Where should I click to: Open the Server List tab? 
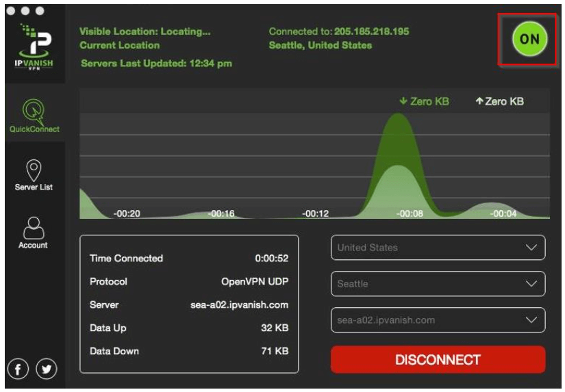[x=34, y=175]
